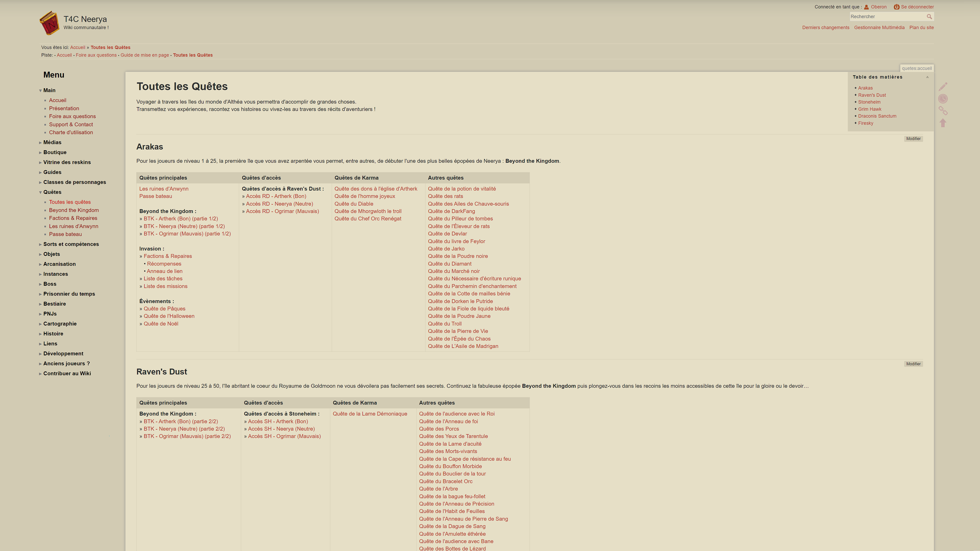980x551 pixels.
Task: Click the pencil edit page icon
Action: pyautogui.click(x=943, y=87)
